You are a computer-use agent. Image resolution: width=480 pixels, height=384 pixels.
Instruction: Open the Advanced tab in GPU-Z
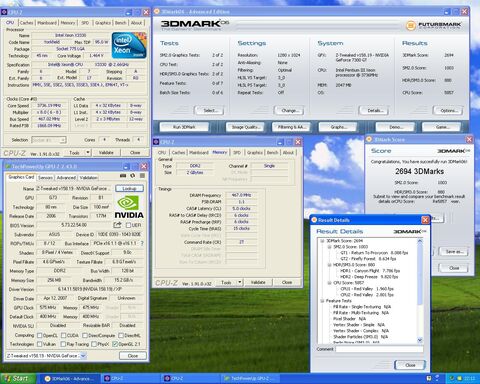click(66, 178)
